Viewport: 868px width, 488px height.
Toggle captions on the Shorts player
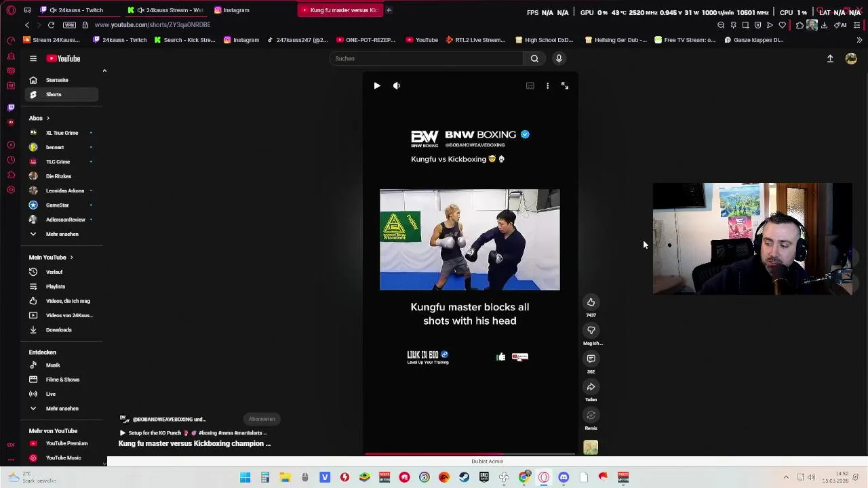point(530,85)
